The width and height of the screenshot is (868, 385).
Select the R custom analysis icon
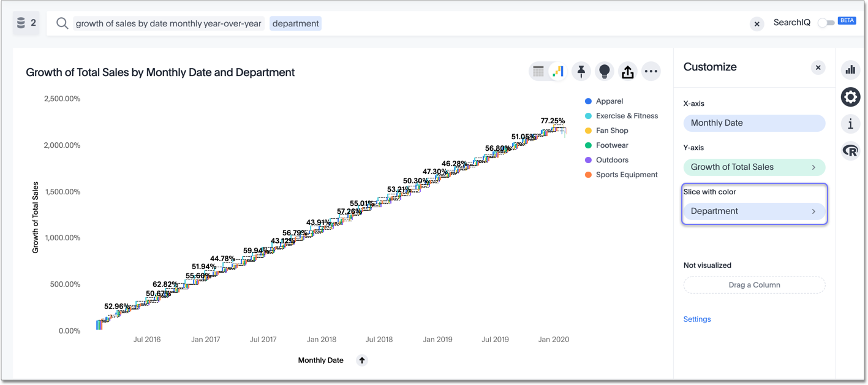tap(850, 150)
